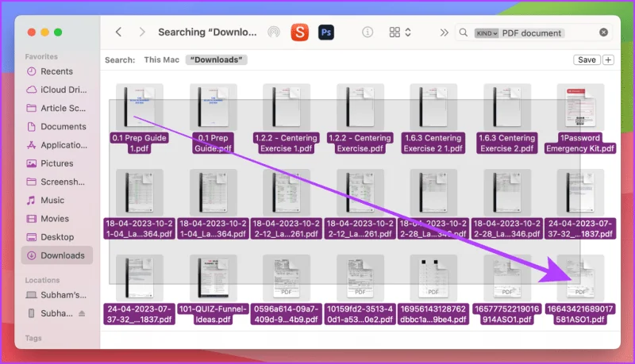Select 1.6.3 Centering Exercise 2 1.pdf icon
The width and height of the screenshot is (635, 364).
(x=433, y=107)
